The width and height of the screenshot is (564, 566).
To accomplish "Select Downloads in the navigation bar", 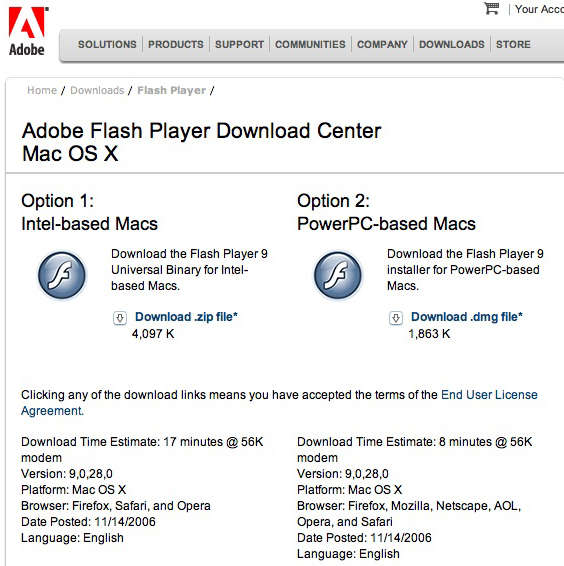I will (x=451, y=44).
